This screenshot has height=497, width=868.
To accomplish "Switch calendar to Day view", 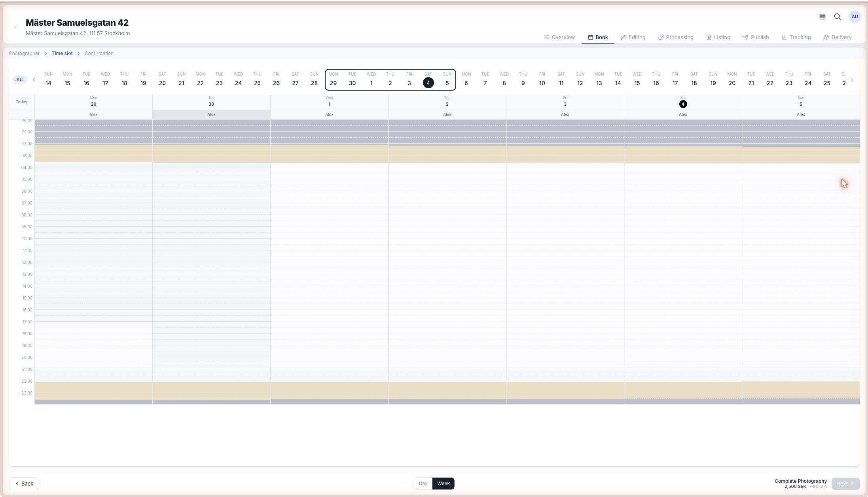I will point(423,484).
